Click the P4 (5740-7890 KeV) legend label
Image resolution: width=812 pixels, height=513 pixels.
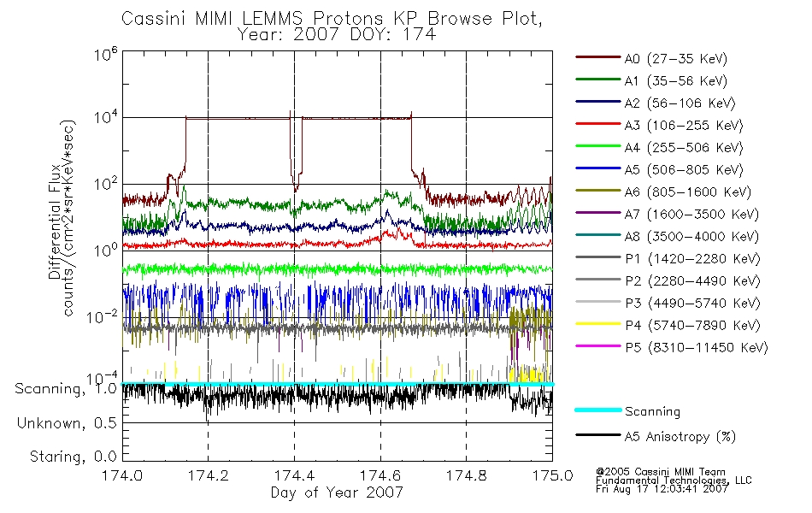coord(692,326)
